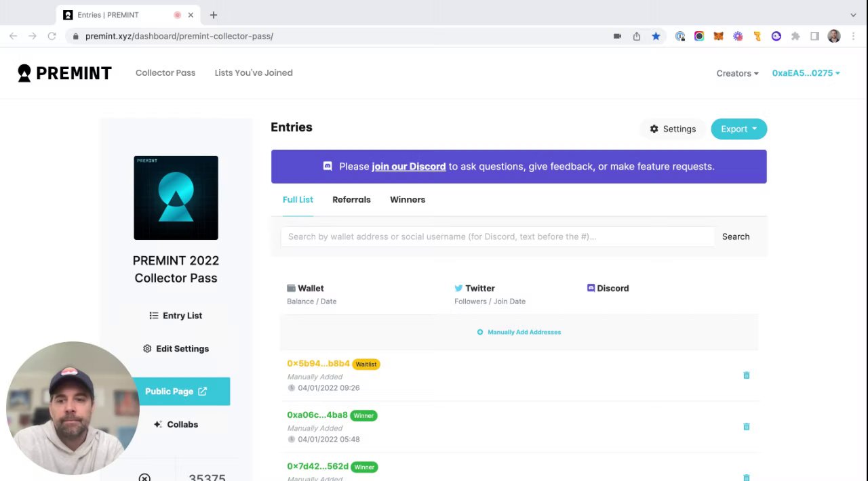Click the date 04/01/2022 05:48
868x481 pixels.
pyautogui.click(x=329, y=439)
